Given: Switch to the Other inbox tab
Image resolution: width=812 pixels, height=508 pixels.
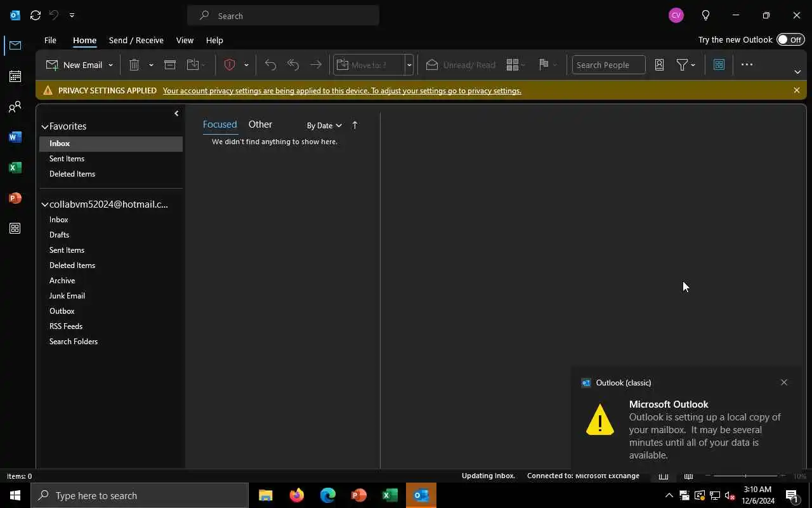Looking at the screenshot, I should pos(260,124).
